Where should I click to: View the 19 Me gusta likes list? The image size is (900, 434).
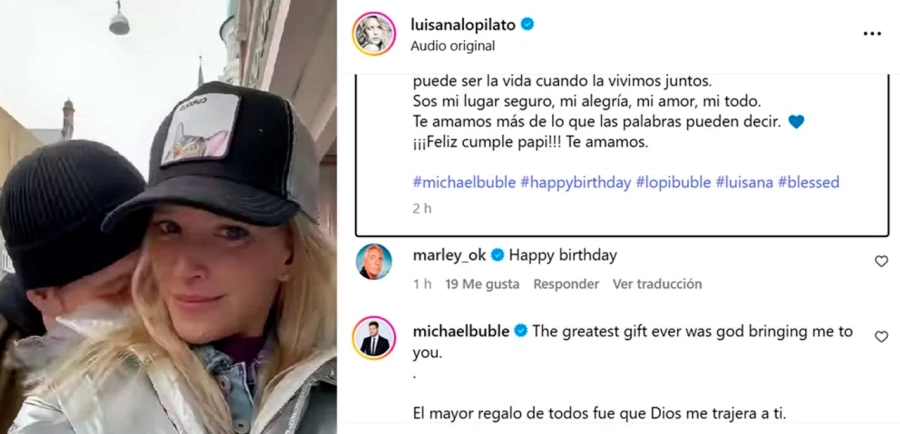click(482, 284)
